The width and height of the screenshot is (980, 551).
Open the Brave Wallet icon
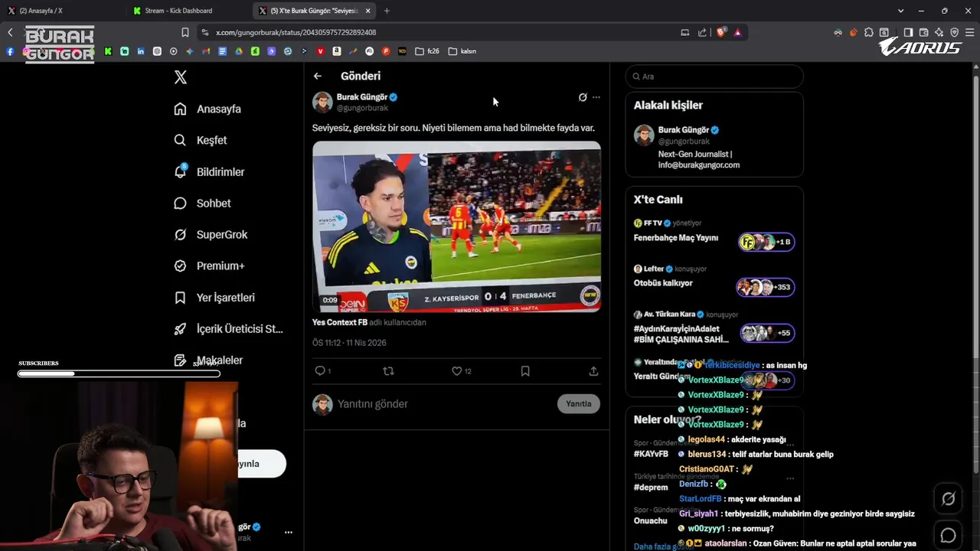923,32
